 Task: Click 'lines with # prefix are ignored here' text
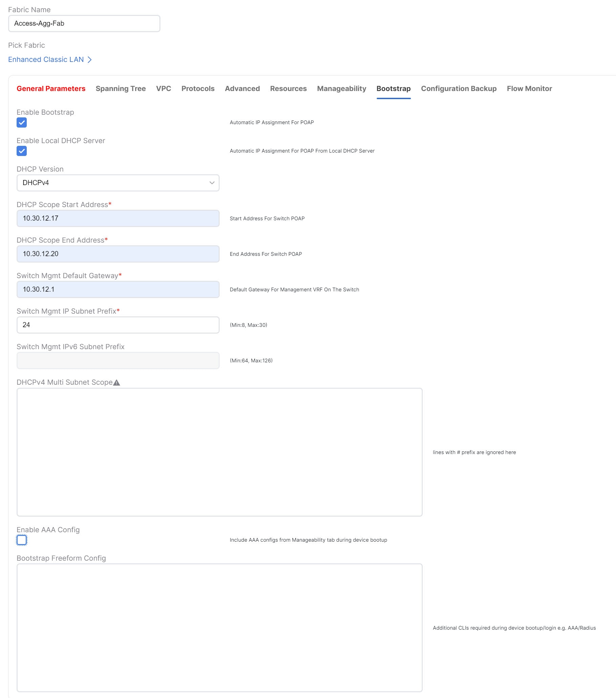(474, 452)
